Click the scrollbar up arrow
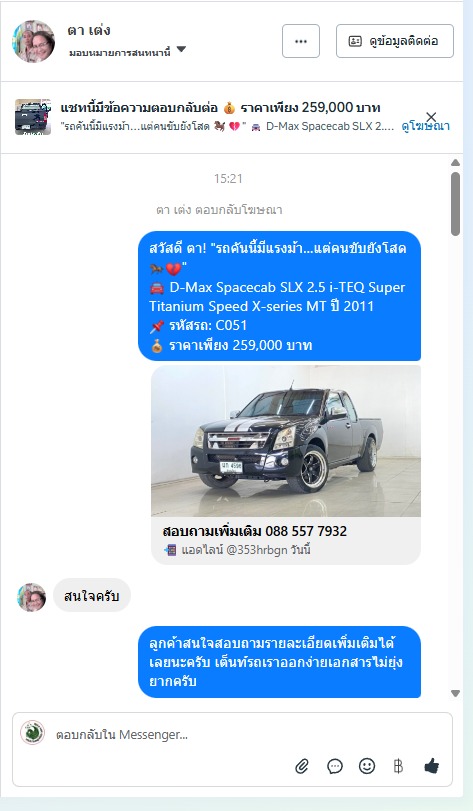Viewport: 473px width, 811px height. [455, 163]
